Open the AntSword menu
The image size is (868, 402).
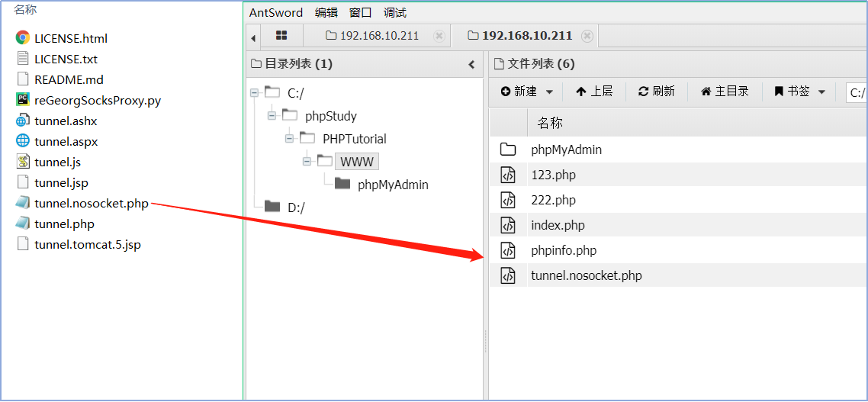276,13
